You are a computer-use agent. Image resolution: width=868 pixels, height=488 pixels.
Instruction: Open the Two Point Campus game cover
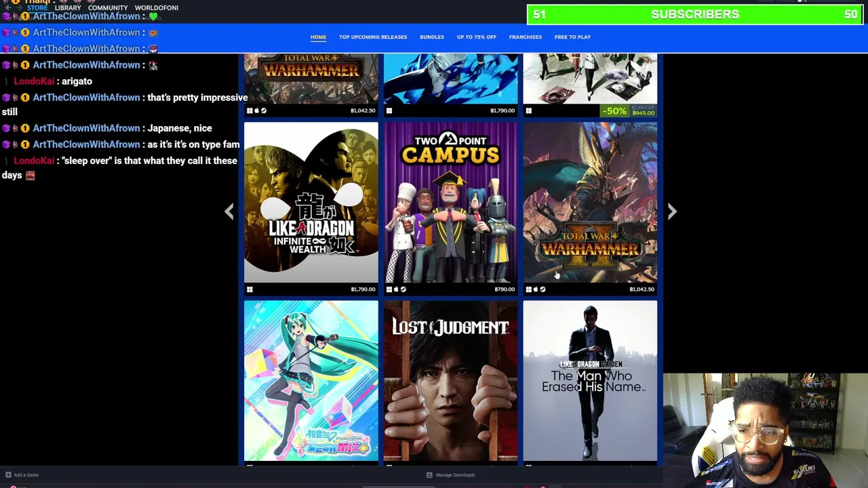[450, 202]
